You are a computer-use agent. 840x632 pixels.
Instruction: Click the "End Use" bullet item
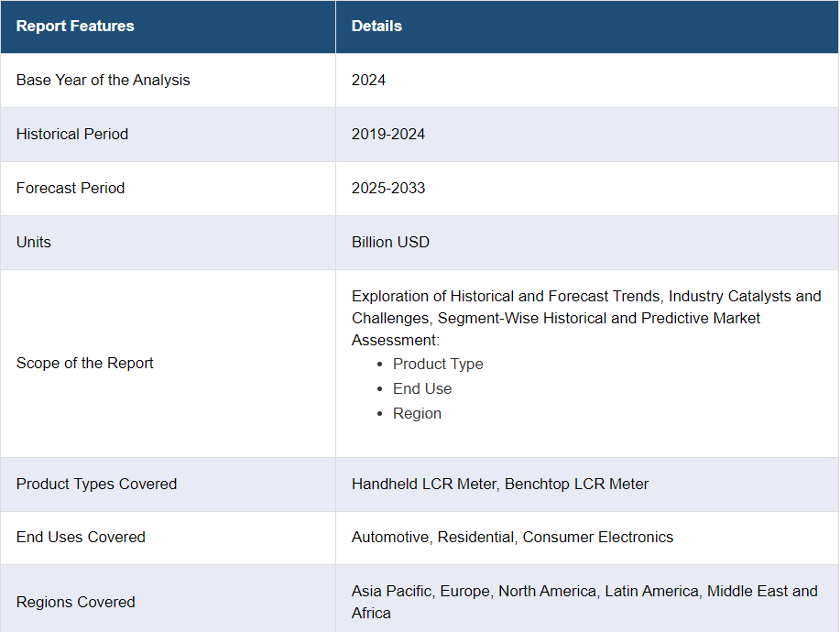point(422,388)
